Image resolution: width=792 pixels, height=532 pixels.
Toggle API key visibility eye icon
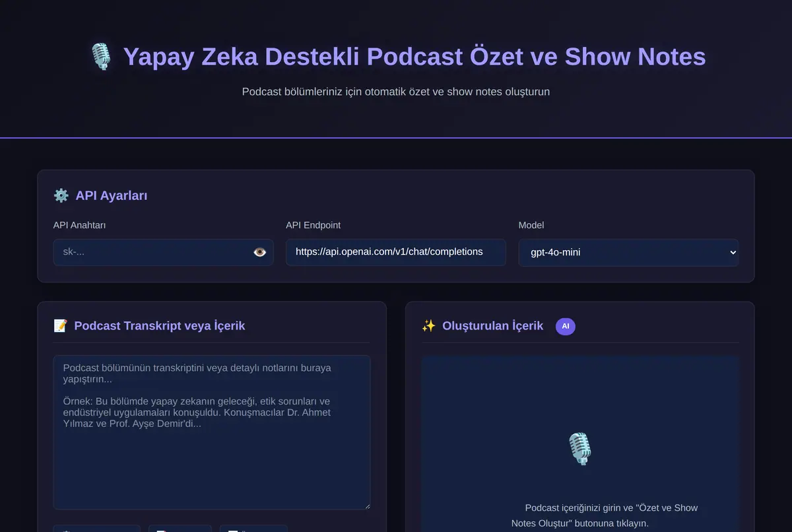tap(259, 252)
